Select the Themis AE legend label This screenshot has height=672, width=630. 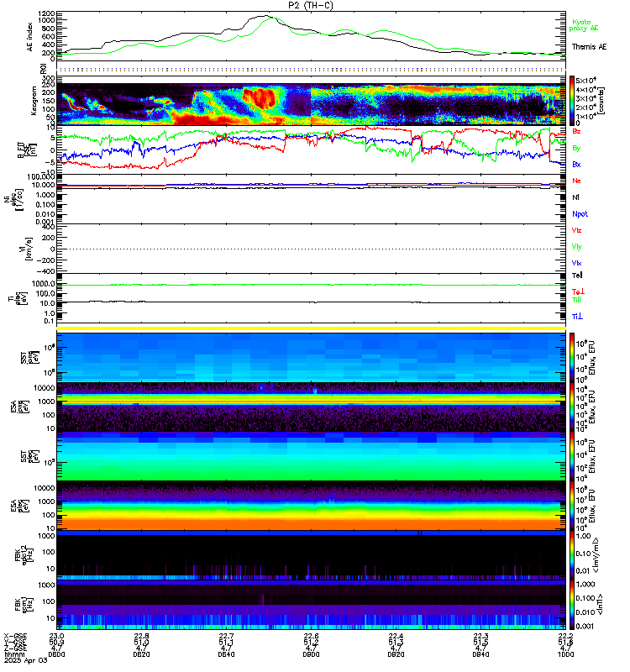point(589,47)
